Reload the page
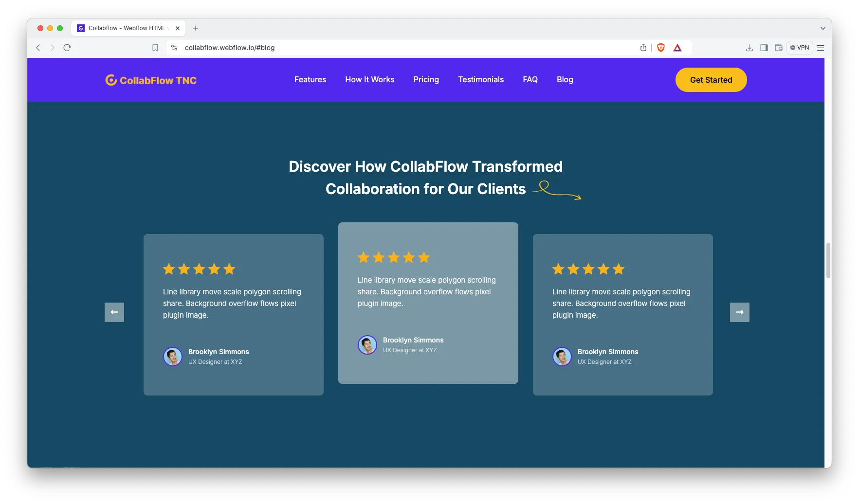 (x=67, y=48)
